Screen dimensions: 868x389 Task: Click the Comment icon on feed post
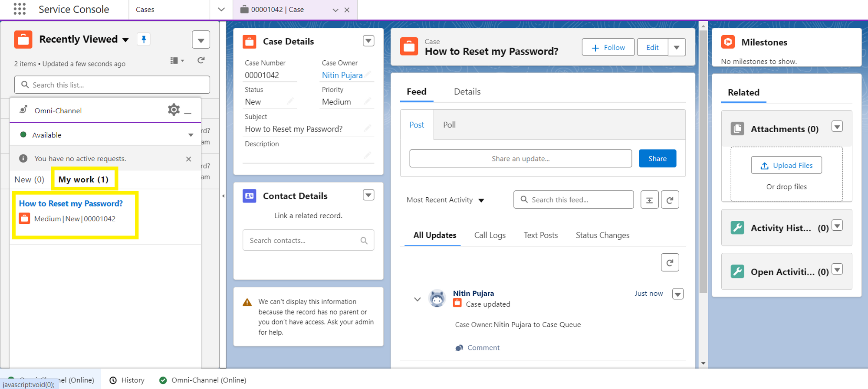(x=459, y=348)
